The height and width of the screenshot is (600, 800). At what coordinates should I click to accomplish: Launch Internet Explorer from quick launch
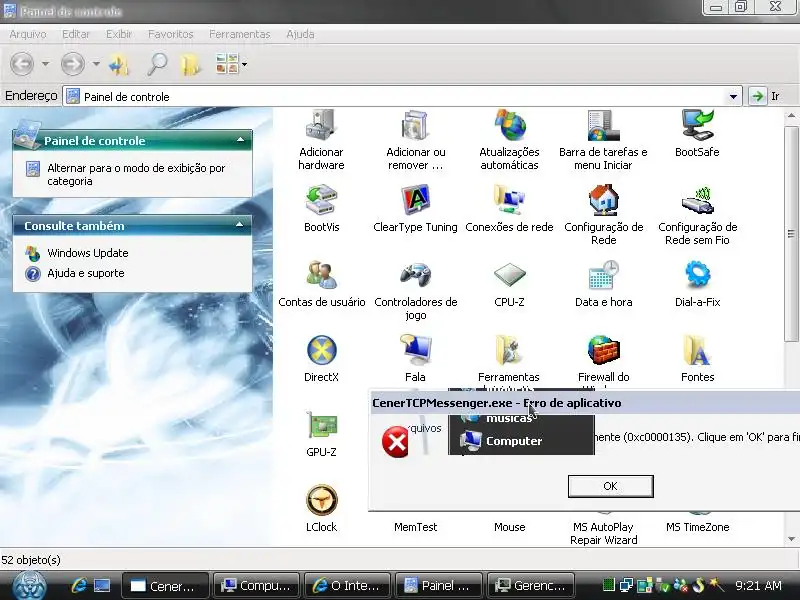pos(79,585)
